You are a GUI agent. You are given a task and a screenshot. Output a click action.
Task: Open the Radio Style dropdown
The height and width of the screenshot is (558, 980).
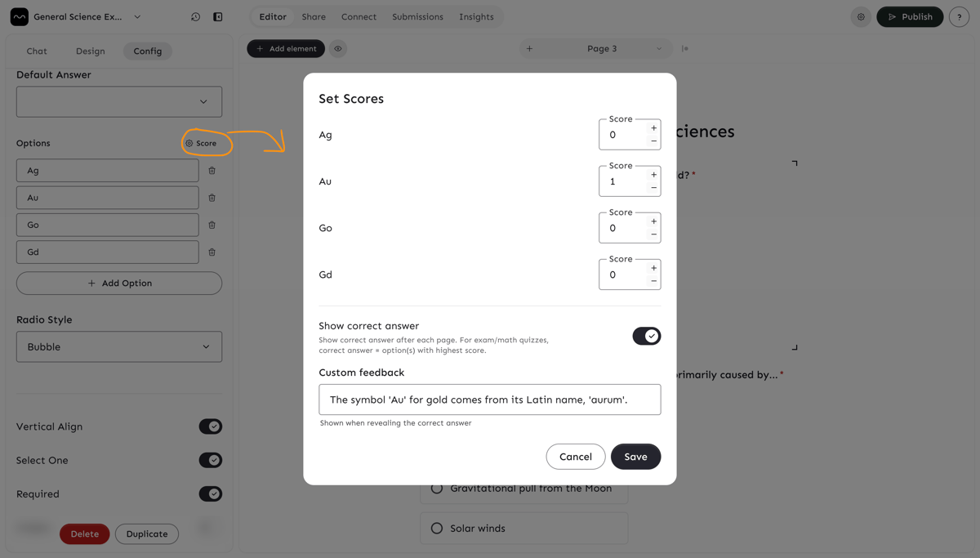tap(119, 346)
